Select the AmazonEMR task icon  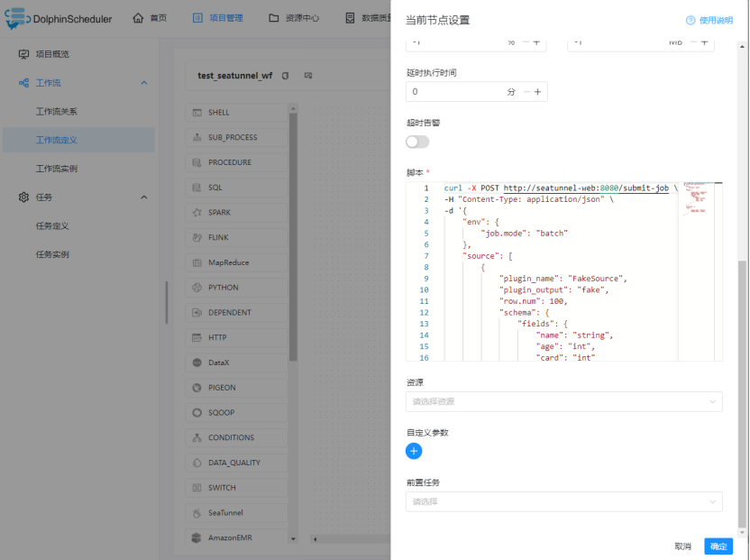point(197,537)
